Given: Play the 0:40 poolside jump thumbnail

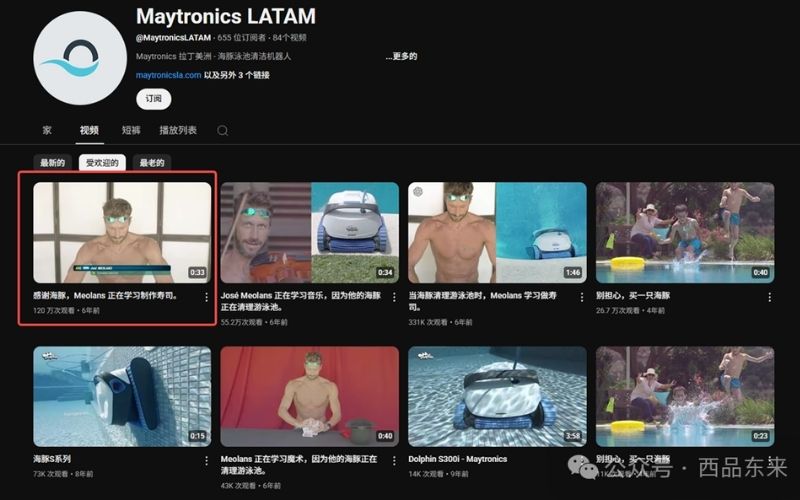Looking at the screenshot, I should pos(685,233).
